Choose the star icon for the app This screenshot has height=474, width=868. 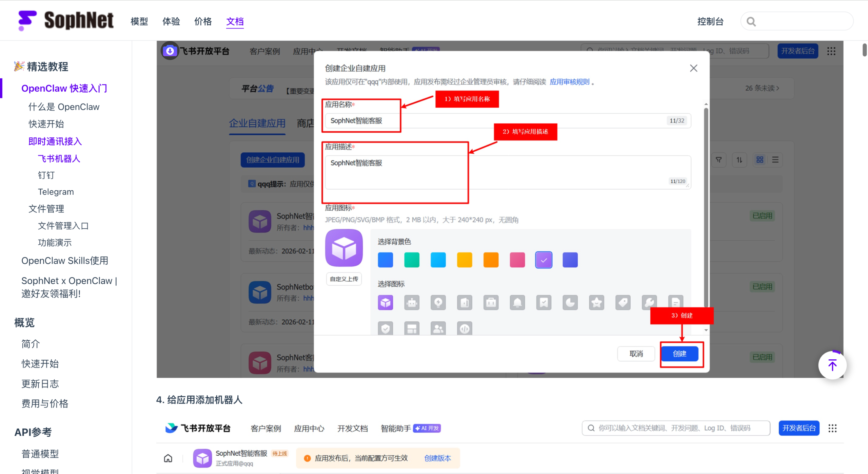tap(596, 302)
